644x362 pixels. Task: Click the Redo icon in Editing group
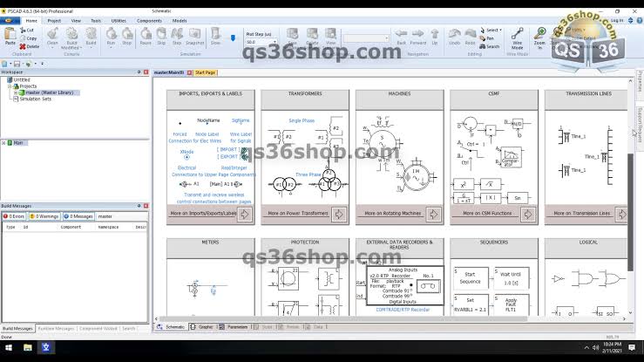pos(470,34)
